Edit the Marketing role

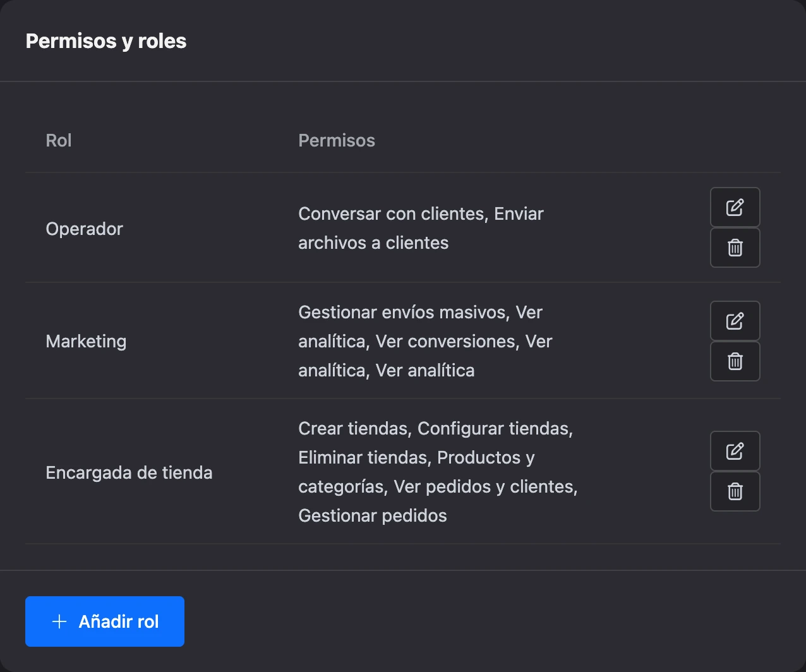pos(735,321)
